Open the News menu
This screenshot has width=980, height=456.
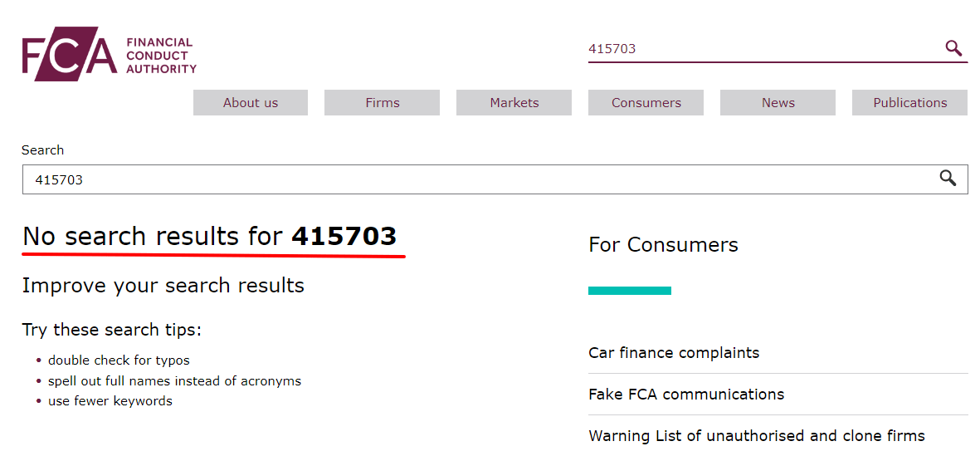(x=778, y=103)
